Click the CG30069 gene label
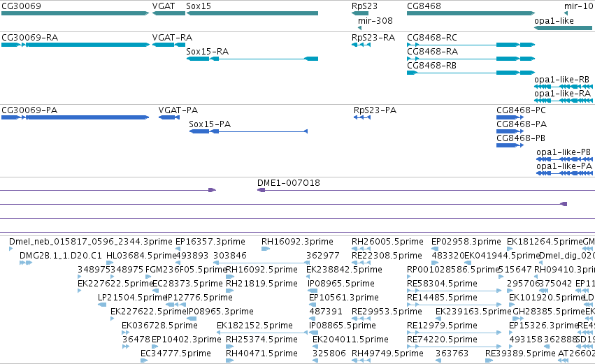The image size is (595, 364). 21,6
